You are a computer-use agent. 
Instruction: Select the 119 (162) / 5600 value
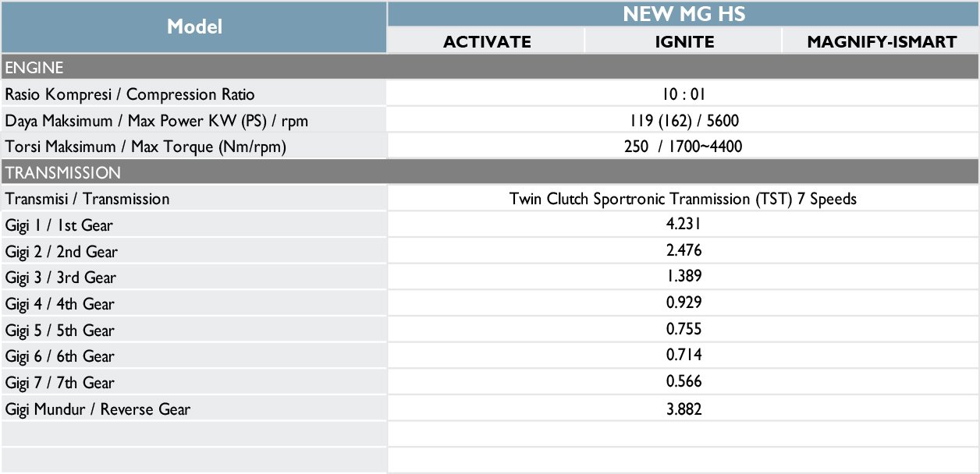[x=684, y=121]
